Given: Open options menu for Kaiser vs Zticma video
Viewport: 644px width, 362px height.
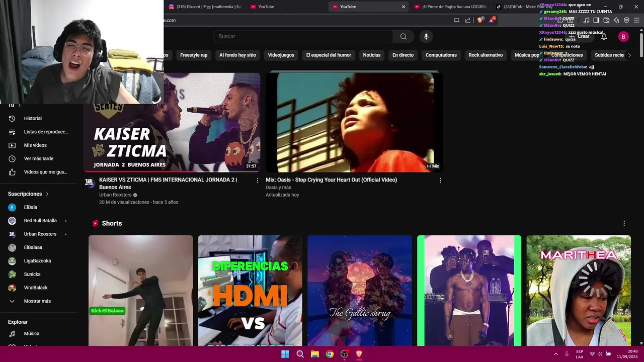Looking at the screenshot, I should [x=258, y=180].
